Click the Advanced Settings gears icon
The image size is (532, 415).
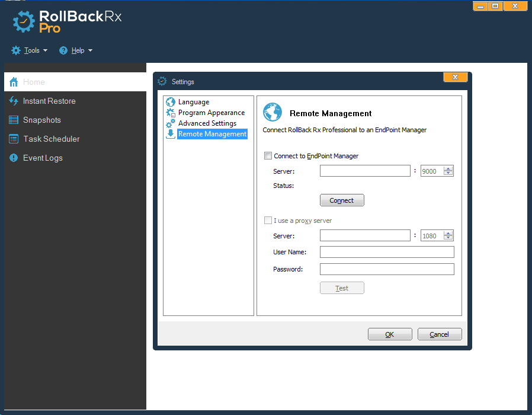(x=170, y=123)
